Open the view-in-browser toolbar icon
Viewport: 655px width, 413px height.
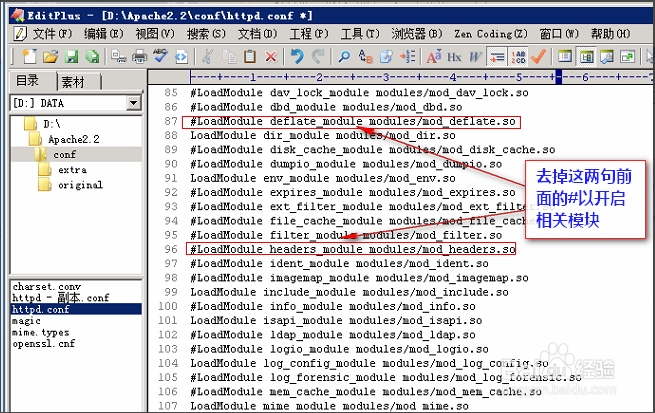pyautogui.click(x=181, y=56)
